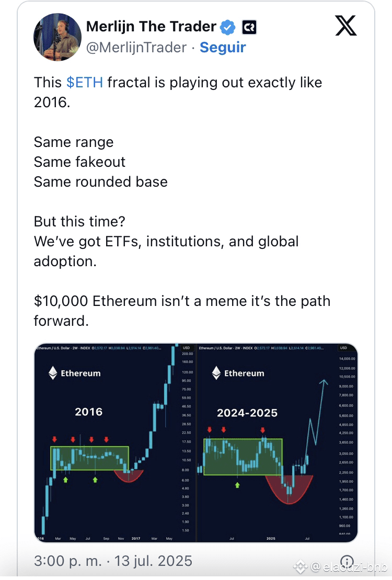Open the 2016 Ethereum chart image
Screen dimensions: 392x580
pos(114,443)
